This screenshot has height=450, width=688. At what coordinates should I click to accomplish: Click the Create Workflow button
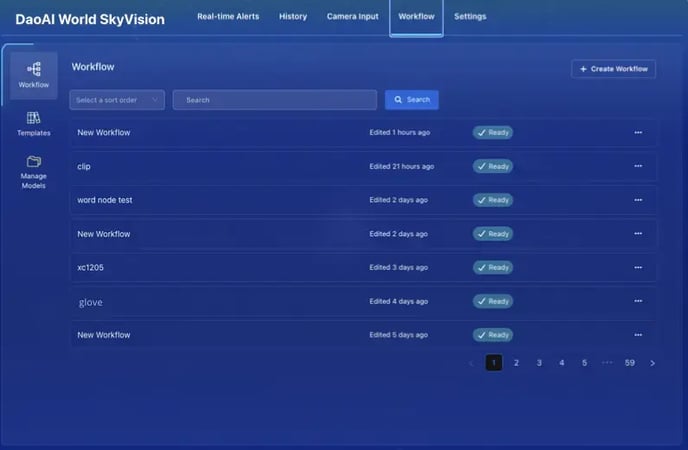[x=613, y=69]
